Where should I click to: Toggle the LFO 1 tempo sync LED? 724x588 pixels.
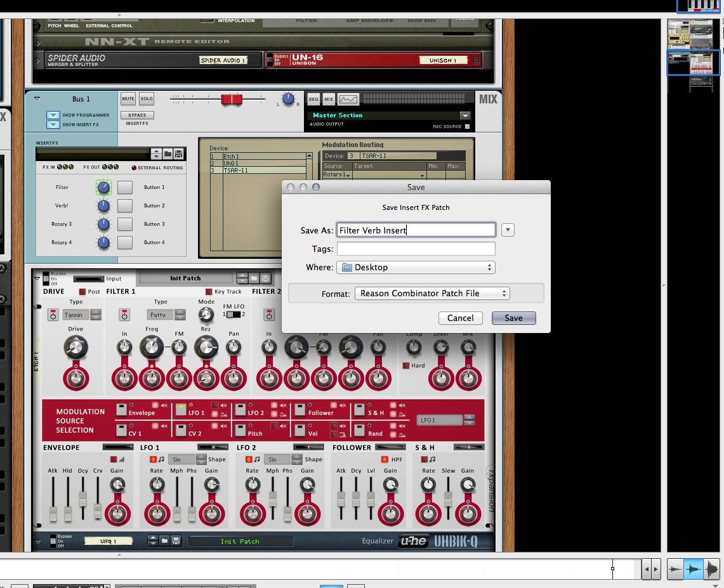(x=154, y=459)
